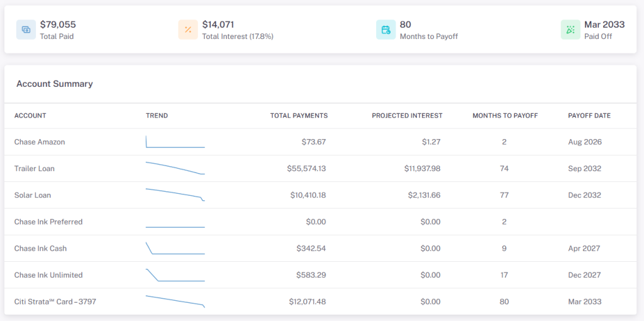
Task: Click the $55,574.13 total payments cell
Action: point(306,169)
